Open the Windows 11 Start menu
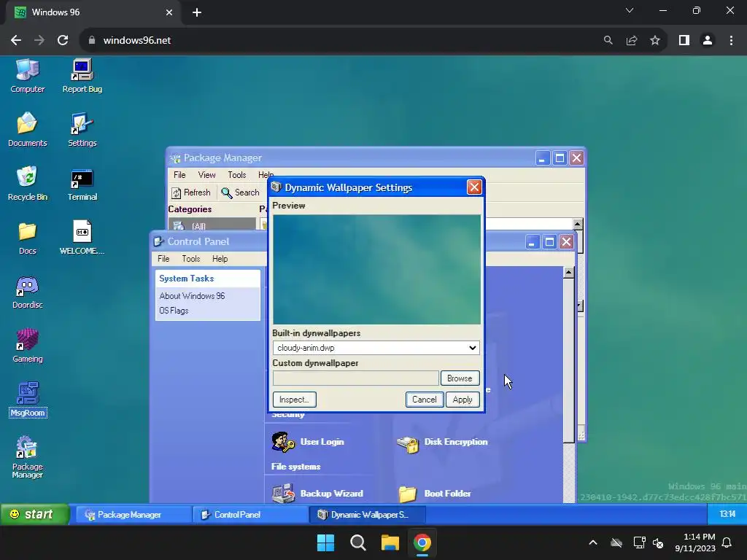 [326, 542]
